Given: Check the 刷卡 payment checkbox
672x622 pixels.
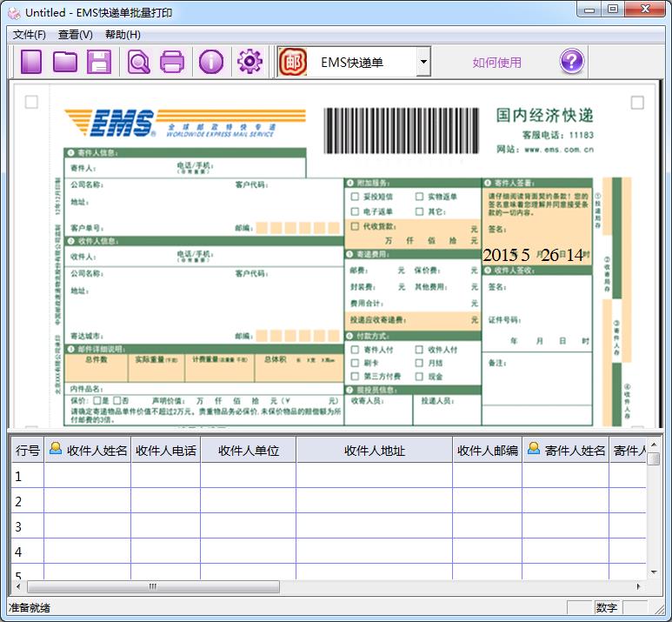Looking at the screenshot, I should click(355, 363).
